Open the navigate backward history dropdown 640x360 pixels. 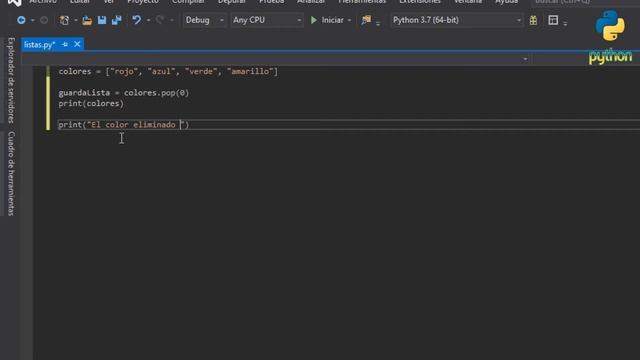coord(33,20)
